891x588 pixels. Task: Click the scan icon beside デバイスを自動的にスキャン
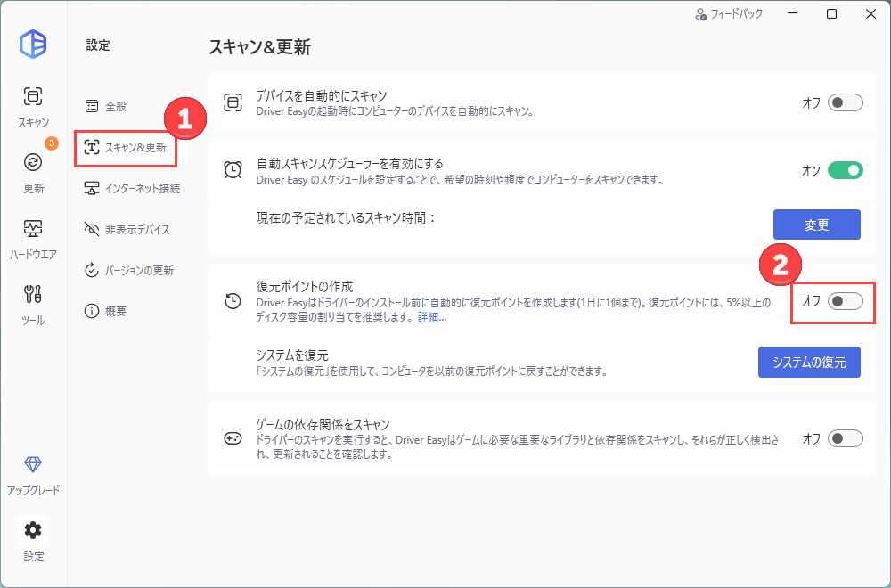coord(233,102)
